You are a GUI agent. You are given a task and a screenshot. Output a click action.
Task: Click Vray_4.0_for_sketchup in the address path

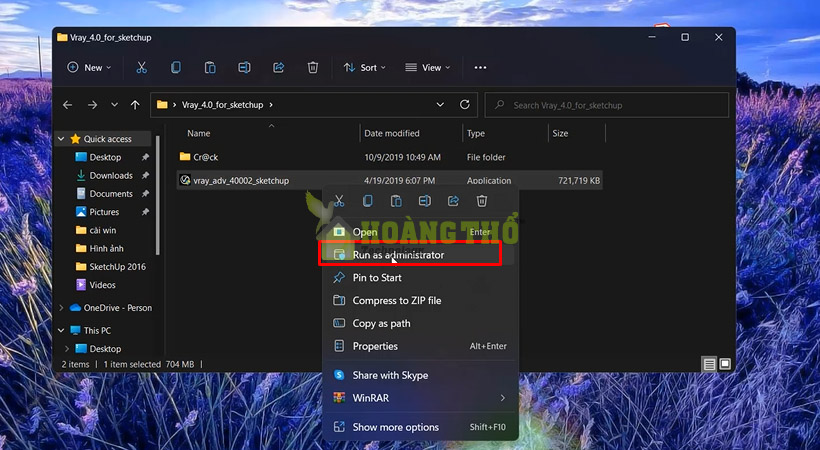click(x=222, y=105)
